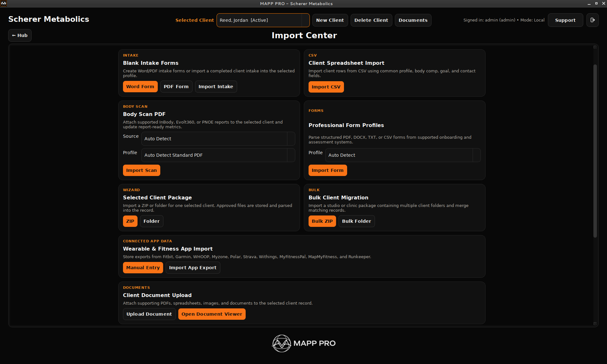Open Support

coord(565,20)
